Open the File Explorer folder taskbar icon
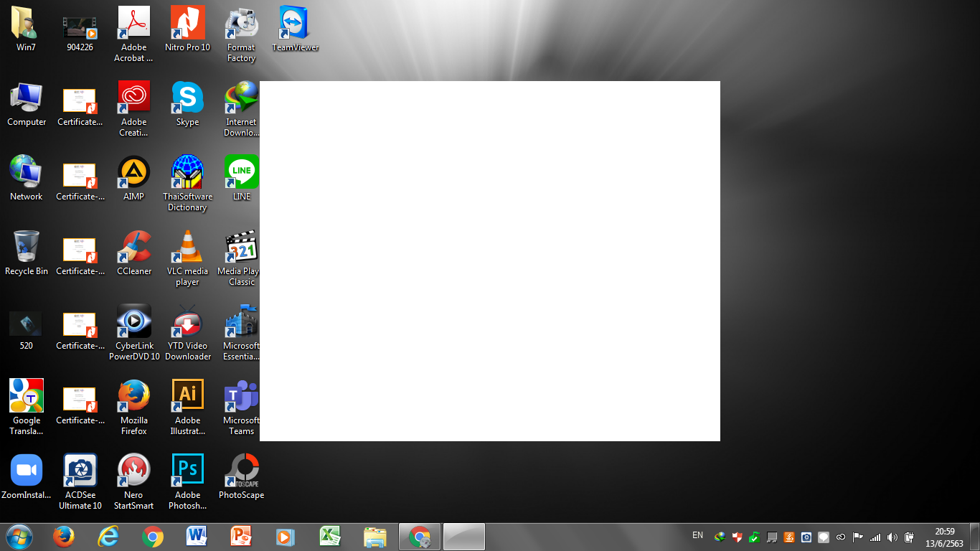 click(374, 537)
